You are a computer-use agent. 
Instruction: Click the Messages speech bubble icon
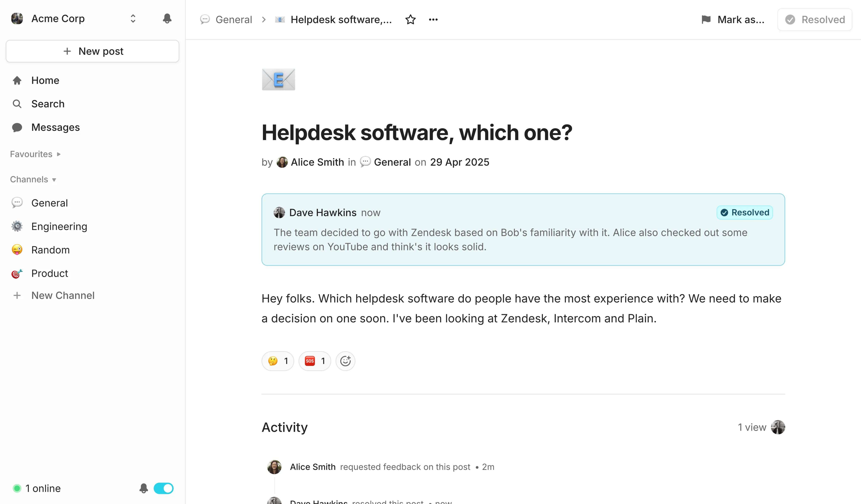point(17,127)
